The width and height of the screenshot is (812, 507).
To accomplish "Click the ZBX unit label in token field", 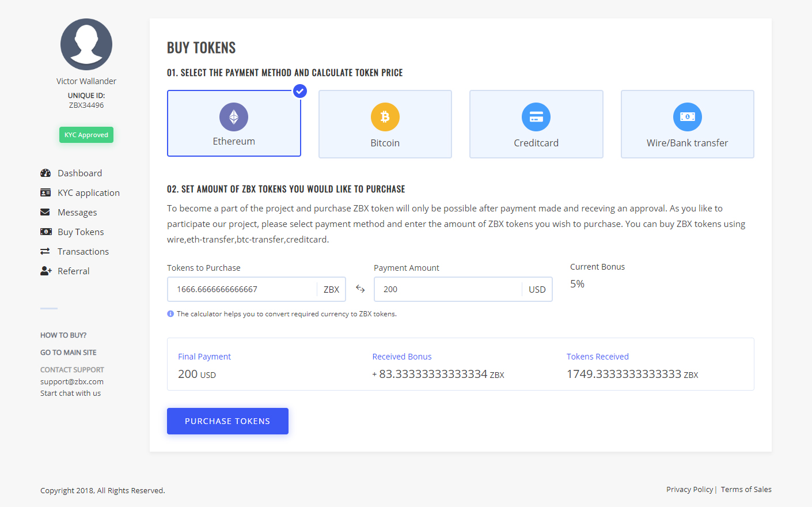I will (x=331, y=289).
